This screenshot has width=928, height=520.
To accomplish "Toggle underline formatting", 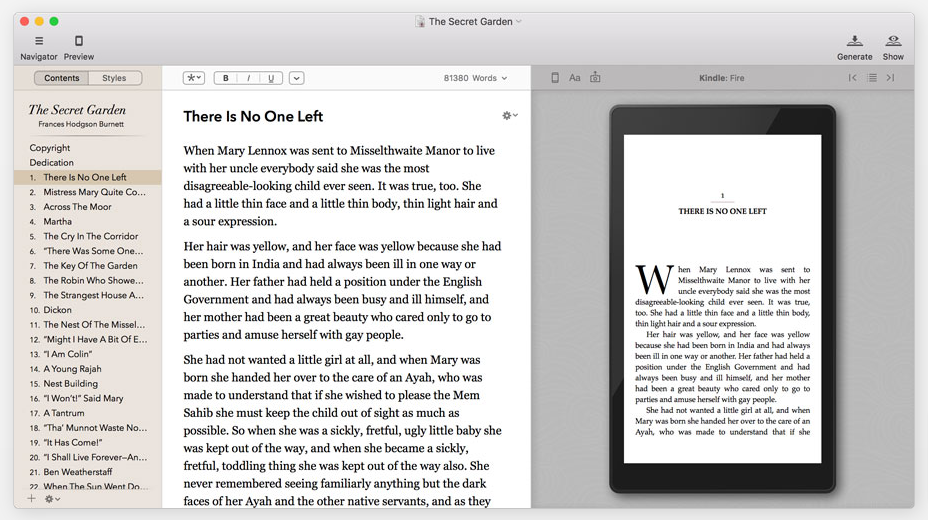I will pos(271,78).
